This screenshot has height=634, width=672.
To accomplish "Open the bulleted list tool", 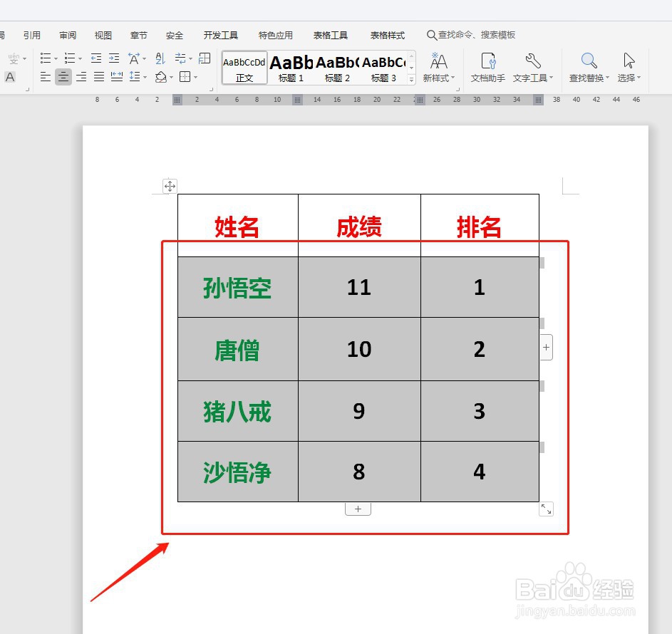I will (45, 58).
